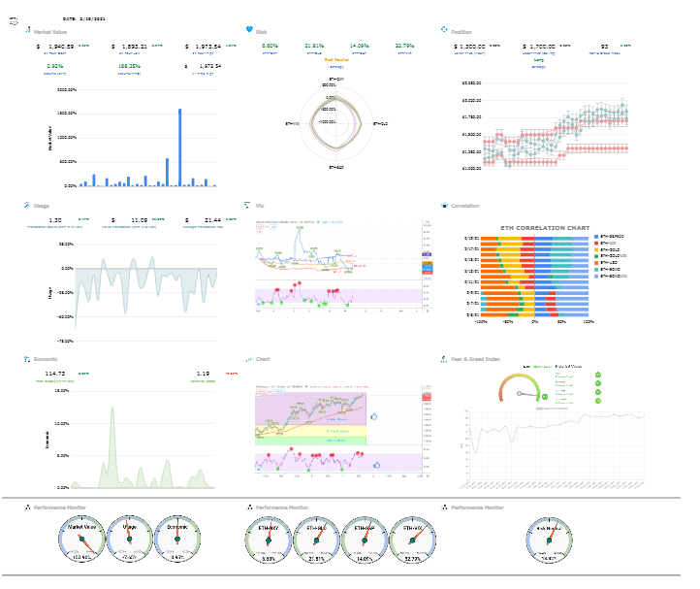Click the middle Performance Monitor icon
This screenshot has width=700, height=589.
[x=249, y=507]
